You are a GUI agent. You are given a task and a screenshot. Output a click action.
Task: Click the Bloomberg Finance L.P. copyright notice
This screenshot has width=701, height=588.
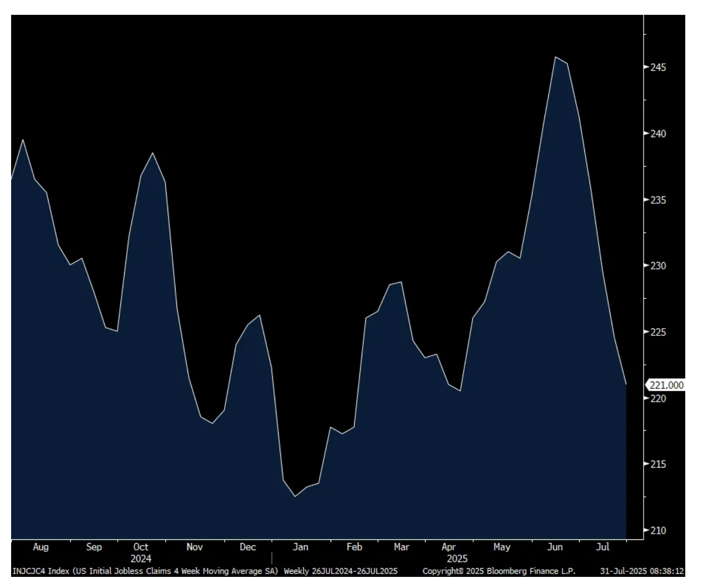click(499, 571)
